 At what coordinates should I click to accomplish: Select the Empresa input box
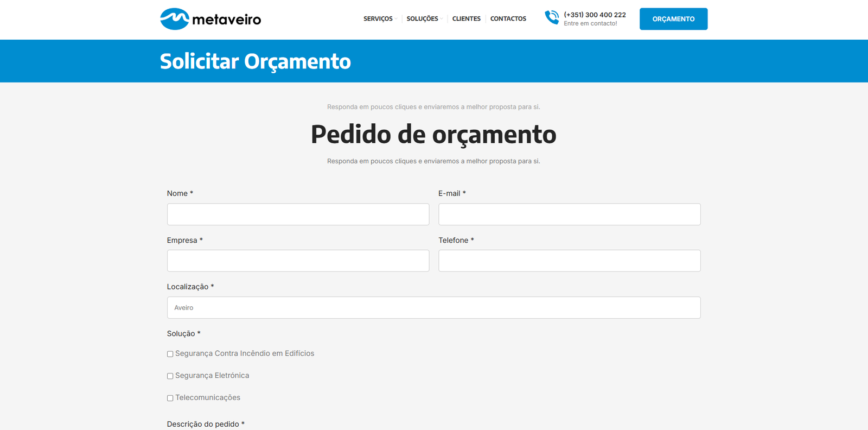tap(298, 261)
